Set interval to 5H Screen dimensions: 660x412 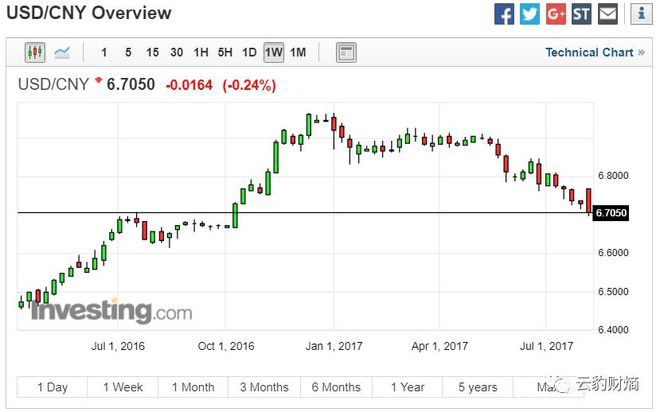click(x=225, y=52)
